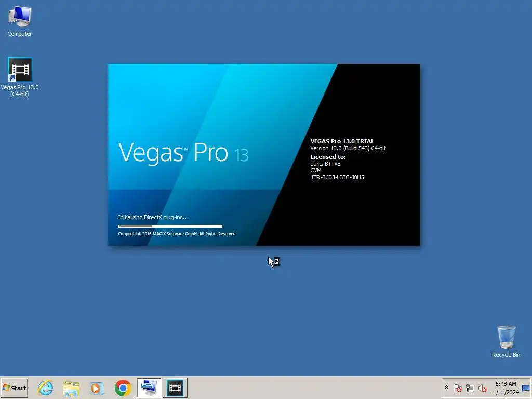Click the muted volume tray icon
This screenshot has width=532, height=399.
click(x=482, y=388)
